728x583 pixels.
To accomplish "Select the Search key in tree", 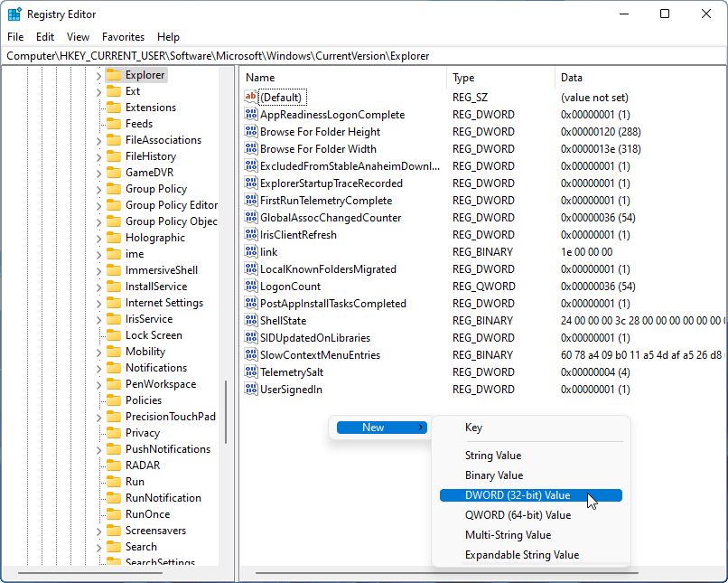I will [141, 546].
